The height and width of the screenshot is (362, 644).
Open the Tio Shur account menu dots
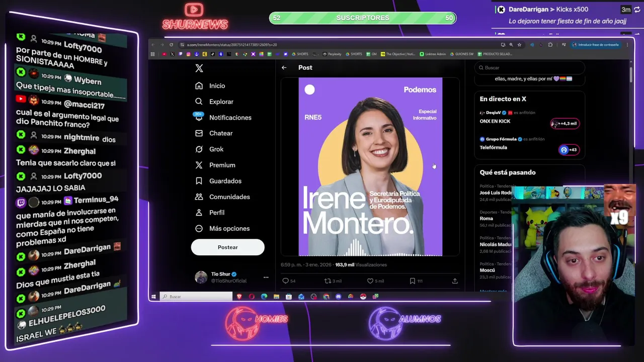coord(266,277)
